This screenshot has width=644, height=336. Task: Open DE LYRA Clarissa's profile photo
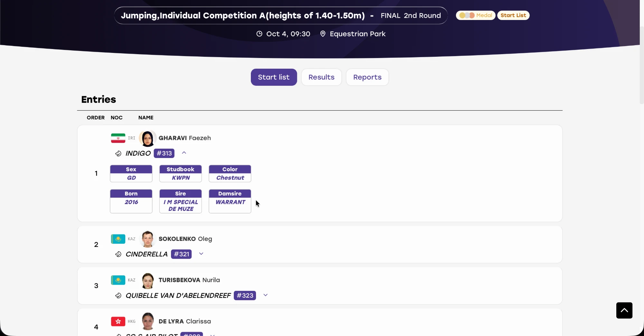point(148,321)
